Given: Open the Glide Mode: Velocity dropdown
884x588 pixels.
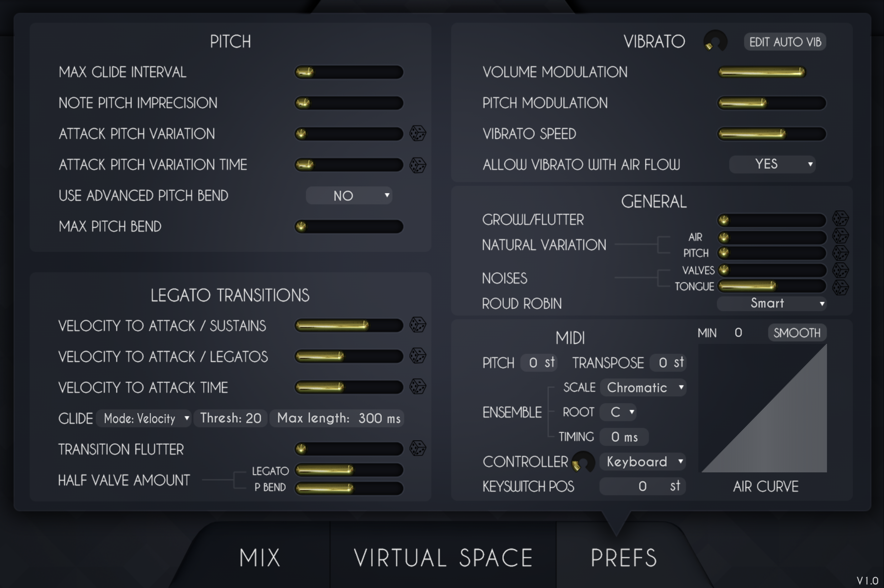Looking at the screenshot, I should click(x=143, y=419).
